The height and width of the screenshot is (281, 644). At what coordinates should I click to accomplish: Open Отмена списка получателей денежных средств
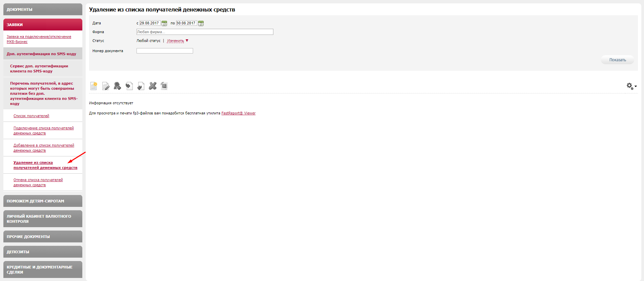pos(38,182)
